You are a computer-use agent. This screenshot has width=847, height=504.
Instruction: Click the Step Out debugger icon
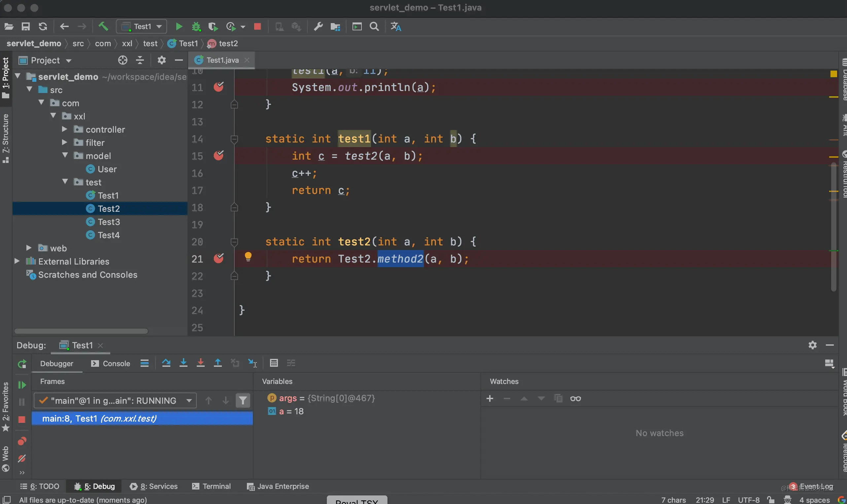point(218,363)
